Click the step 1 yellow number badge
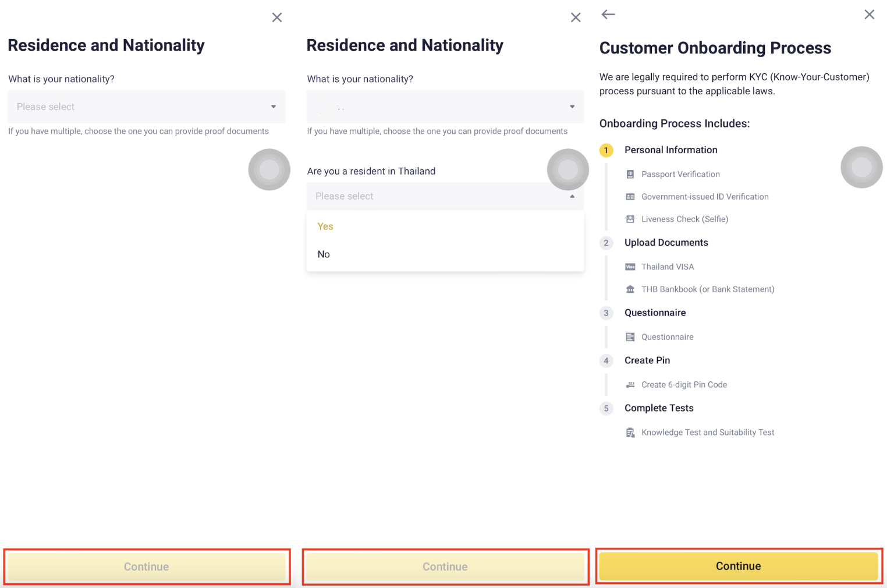The width and height of the screenshot is (887, 588). tap(606, 150)
